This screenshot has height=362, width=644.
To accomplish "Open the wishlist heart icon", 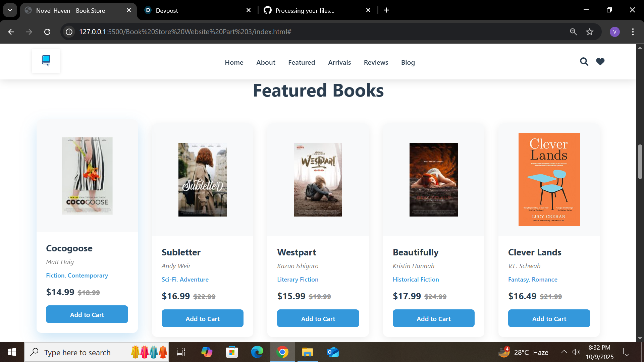I will [600, 62].
